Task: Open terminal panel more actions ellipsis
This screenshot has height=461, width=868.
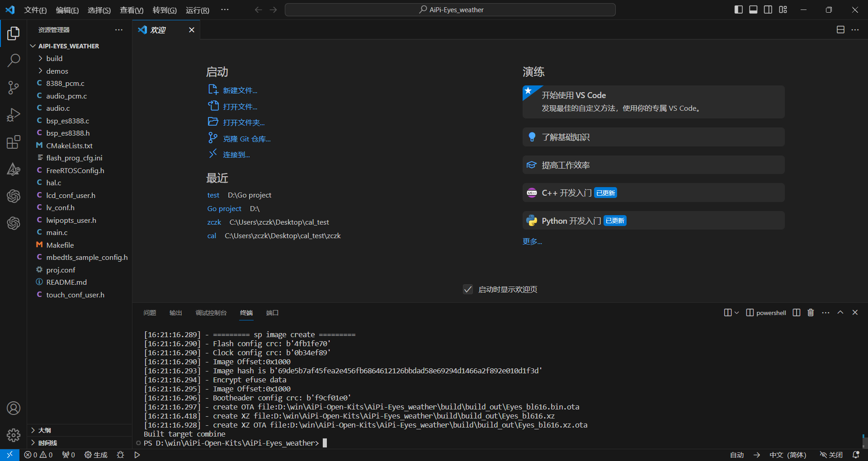Action: click(x=826, y=312)
